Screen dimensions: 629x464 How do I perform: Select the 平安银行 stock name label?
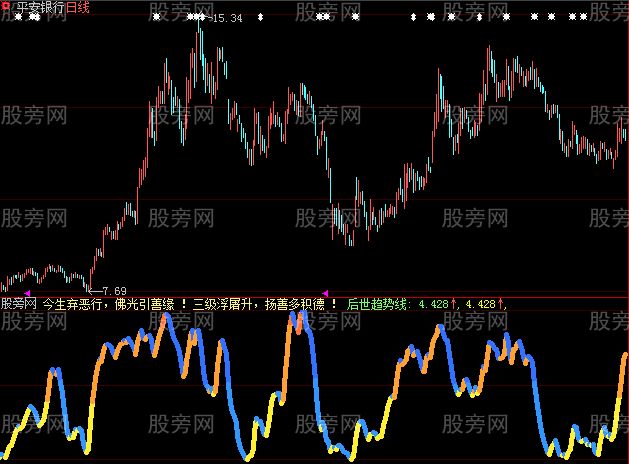click(x=41, y=7)
